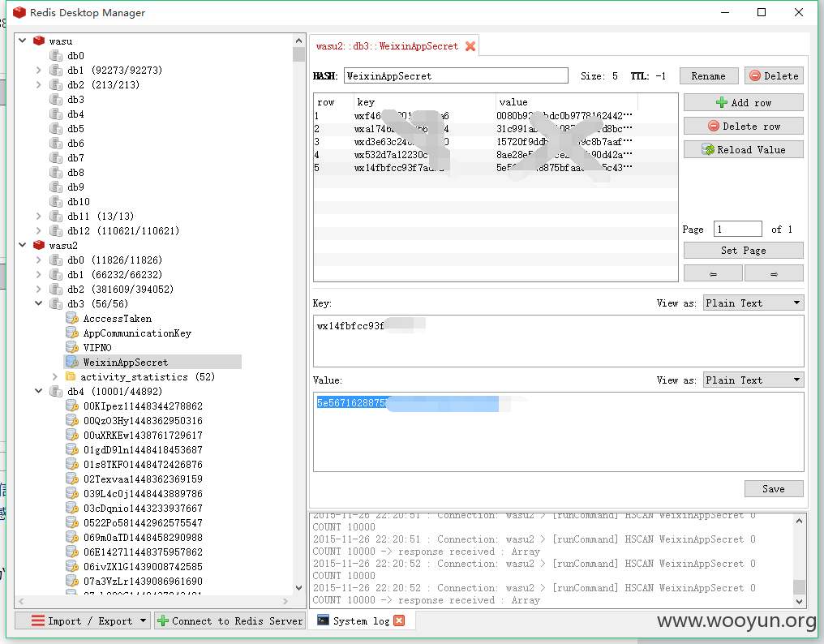Viewport: 824px width, 644px height.
Task: Click the db3 database icon under wasu
Action: click(56, 100)
